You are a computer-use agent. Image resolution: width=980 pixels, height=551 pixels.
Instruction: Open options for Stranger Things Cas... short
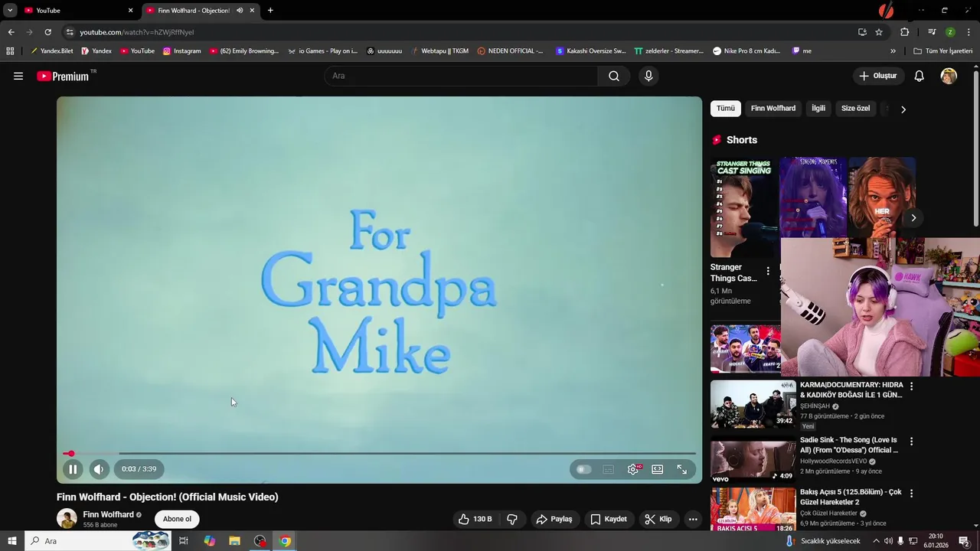pyautogui.click(x=768, y=272)
